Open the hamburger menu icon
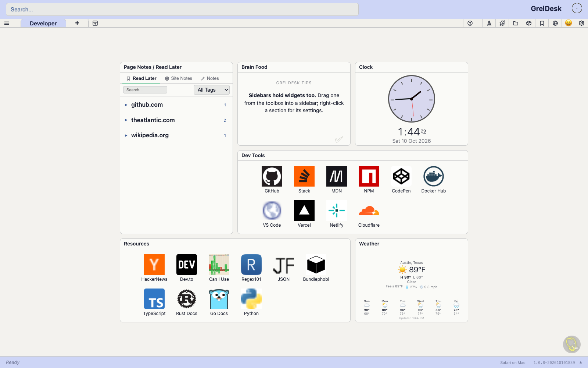Viewport: 588px width, 368px height. click(x=7, y=23)
